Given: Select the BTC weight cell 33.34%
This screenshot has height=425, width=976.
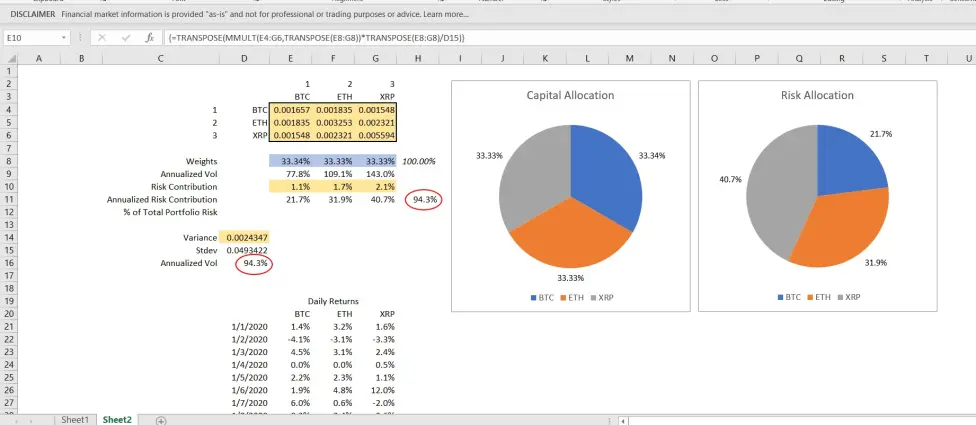Looking at the screenshot, I should click(290, 161).
